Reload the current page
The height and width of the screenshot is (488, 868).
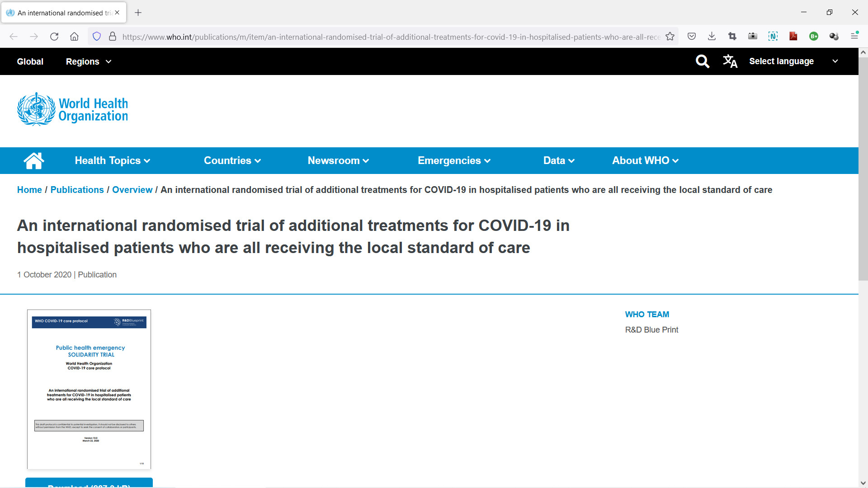[x=54, y=37]
